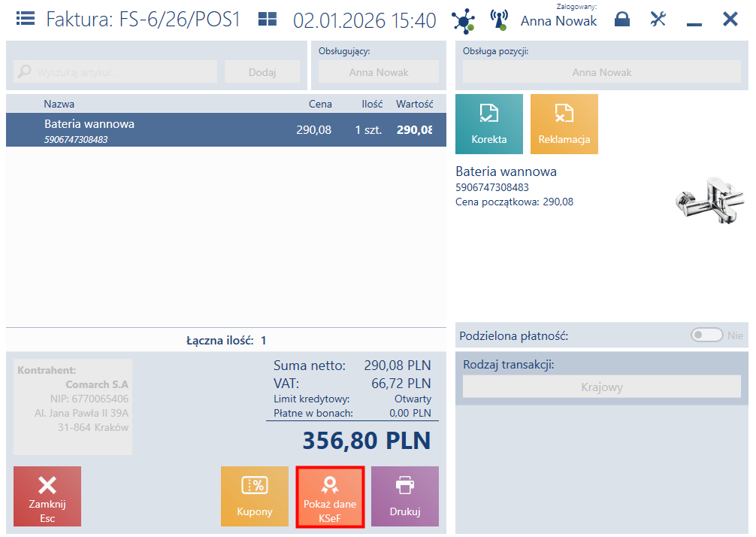Open the Kontrahent Comarch S.A panel
This screenshot has height=537, width=756.
pyautogui.click(x=73, y=407)
